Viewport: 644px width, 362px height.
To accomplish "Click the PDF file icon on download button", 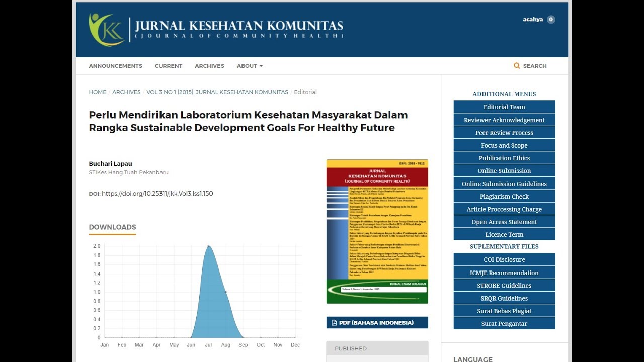I will (x=334, y=323).
